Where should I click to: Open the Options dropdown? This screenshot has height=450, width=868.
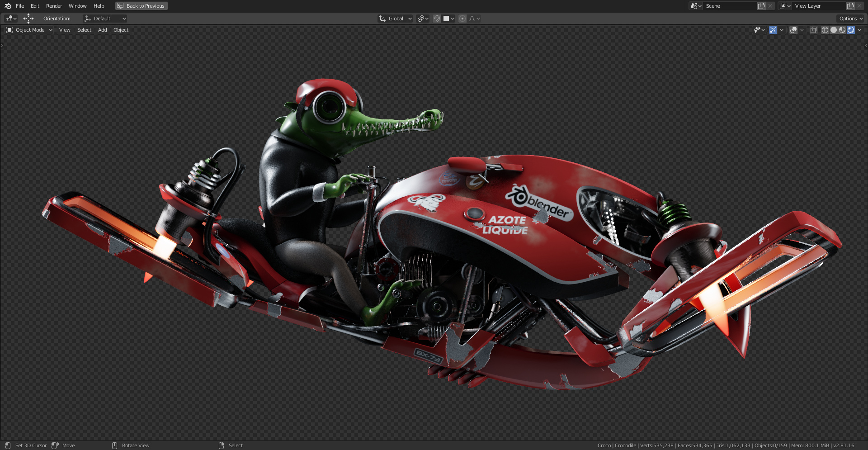pos(850,19)
